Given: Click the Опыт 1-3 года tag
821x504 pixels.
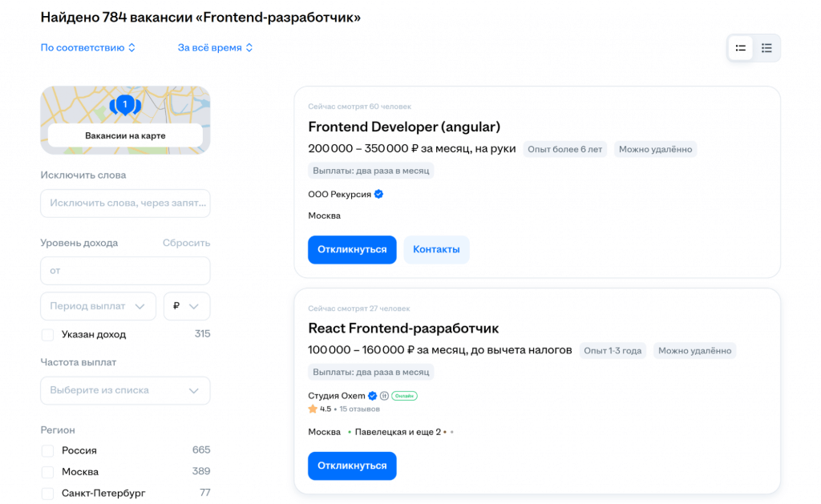Looking at the screenshot, I should point(613,351).
